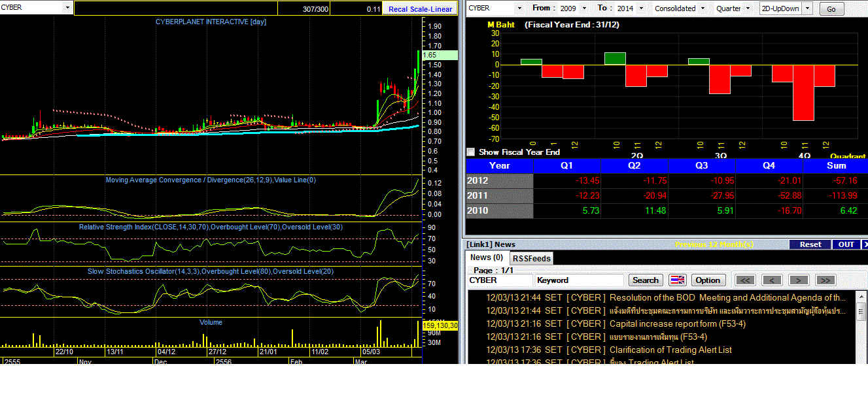Open the Consolidated statement type dropdown
The height and width of the screenshot is (396, 868).
(x=703, y=8)
